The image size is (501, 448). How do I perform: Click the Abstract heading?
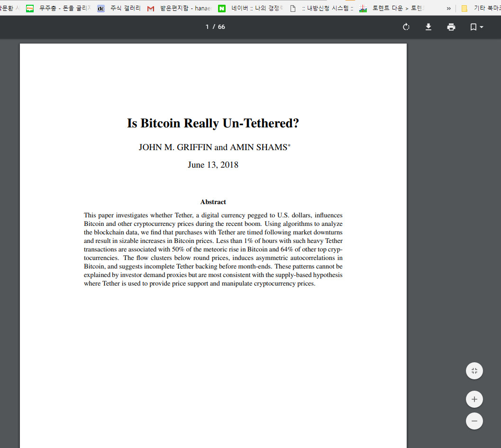click(x=213, y=202)
